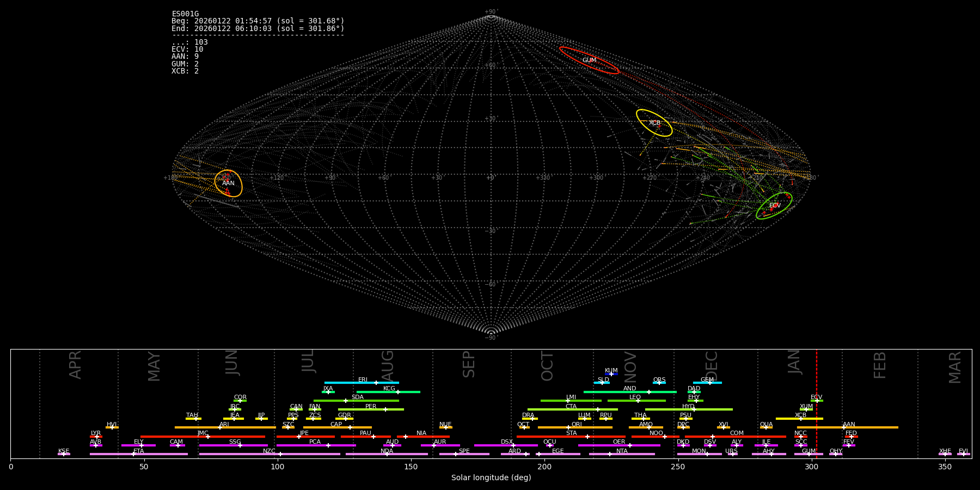Click the station code ES001G in the header
The image size is (980, 490).
[x=185, y=14]
